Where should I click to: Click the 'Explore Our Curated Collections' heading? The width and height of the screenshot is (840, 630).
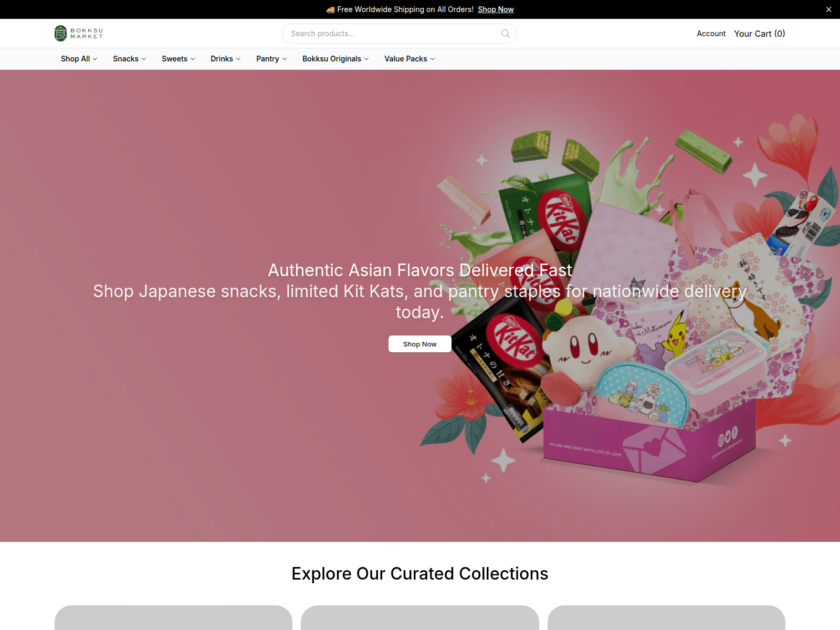tap(420, 573)
